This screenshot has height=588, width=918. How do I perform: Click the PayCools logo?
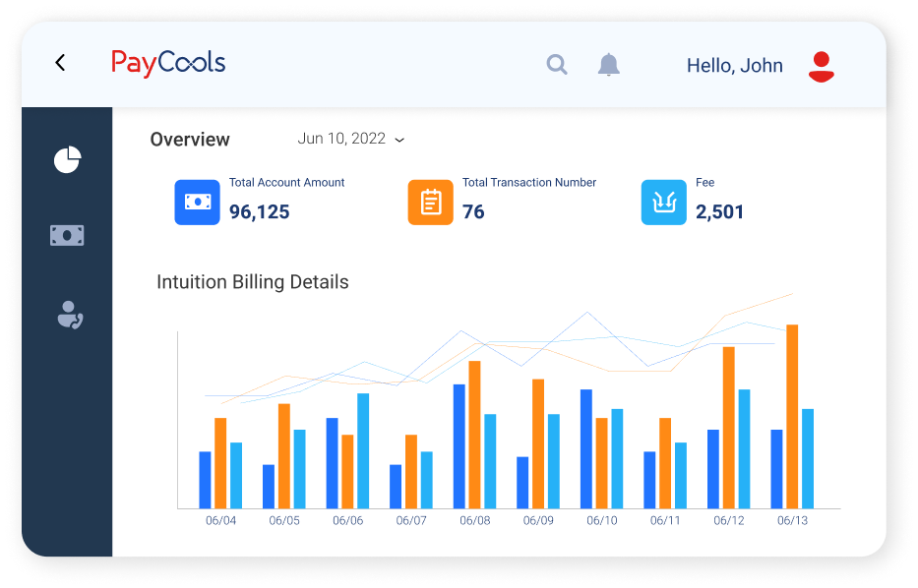(168, 63)
